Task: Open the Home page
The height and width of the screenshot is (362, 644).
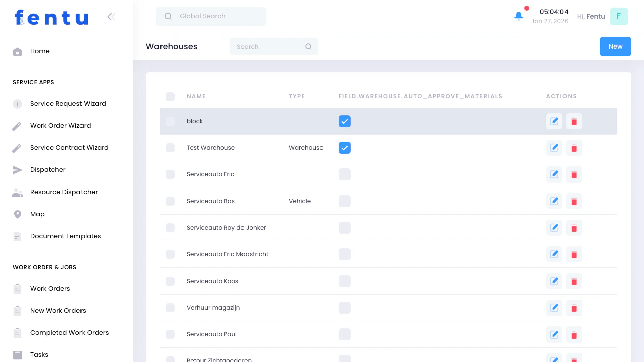Action: point(40,51)
